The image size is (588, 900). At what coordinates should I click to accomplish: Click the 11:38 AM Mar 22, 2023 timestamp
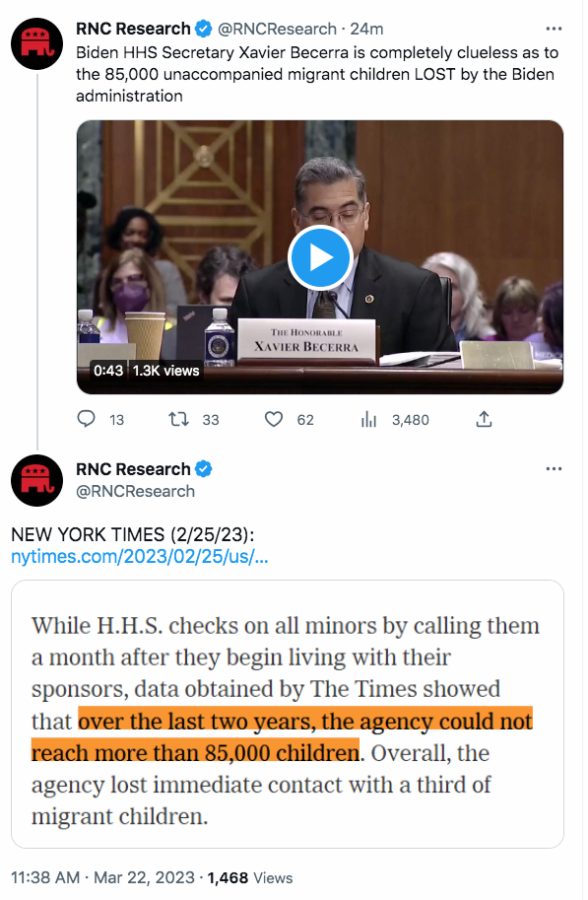pos(102,877)
